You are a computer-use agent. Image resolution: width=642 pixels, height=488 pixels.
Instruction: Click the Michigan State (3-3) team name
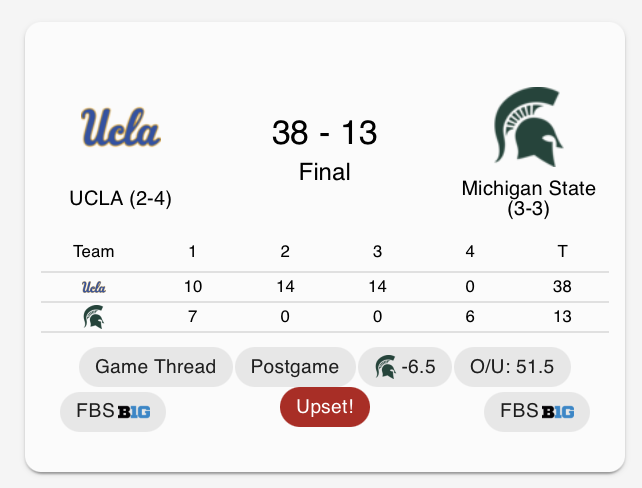[x=528, y=198]
